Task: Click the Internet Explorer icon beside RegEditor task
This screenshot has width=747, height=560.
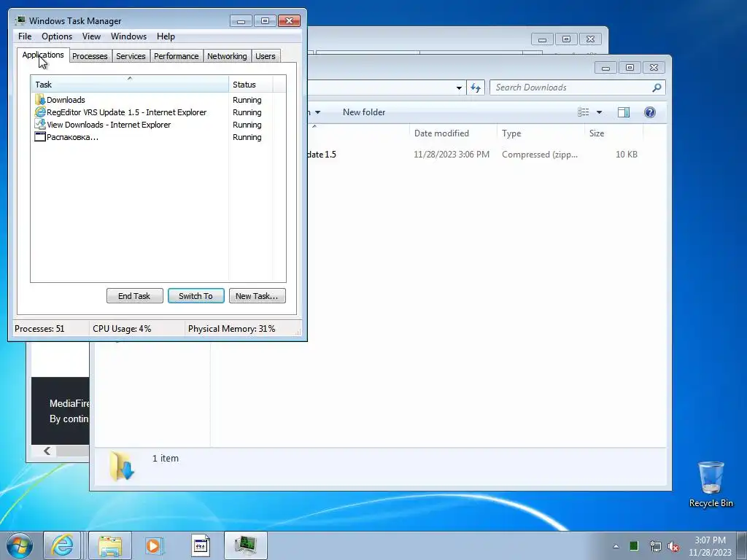Action: tap(40, 112)
